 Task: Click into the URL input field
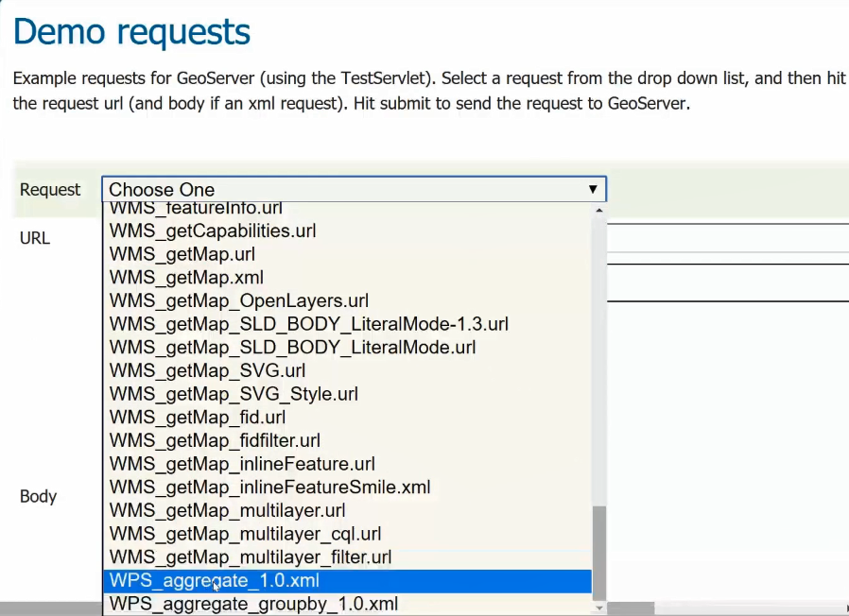click(728, 238)
